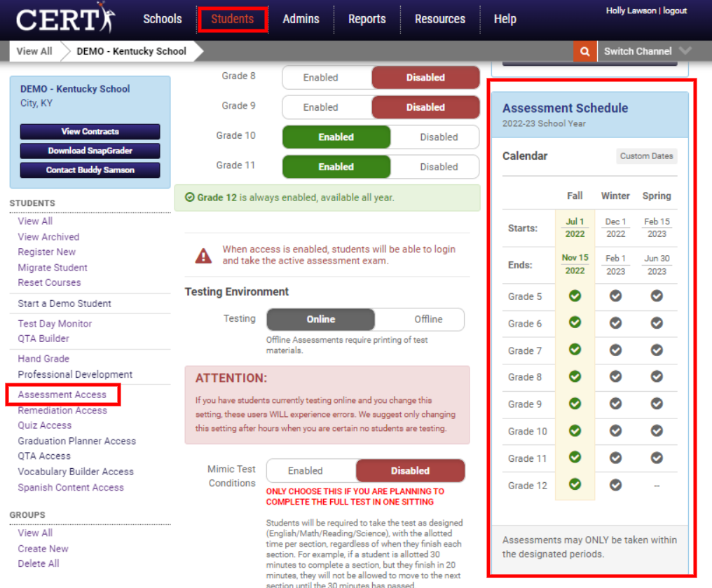Click the Custom Dates button
This screenshot has width=712, height=588.
[x=646, y=156]
